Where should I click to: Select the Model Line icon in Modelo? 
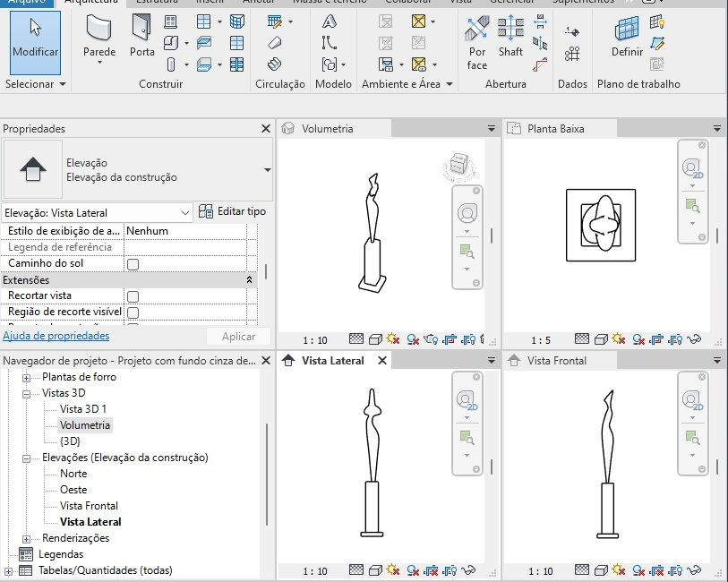pyautogui.click(x=330, y=43)
